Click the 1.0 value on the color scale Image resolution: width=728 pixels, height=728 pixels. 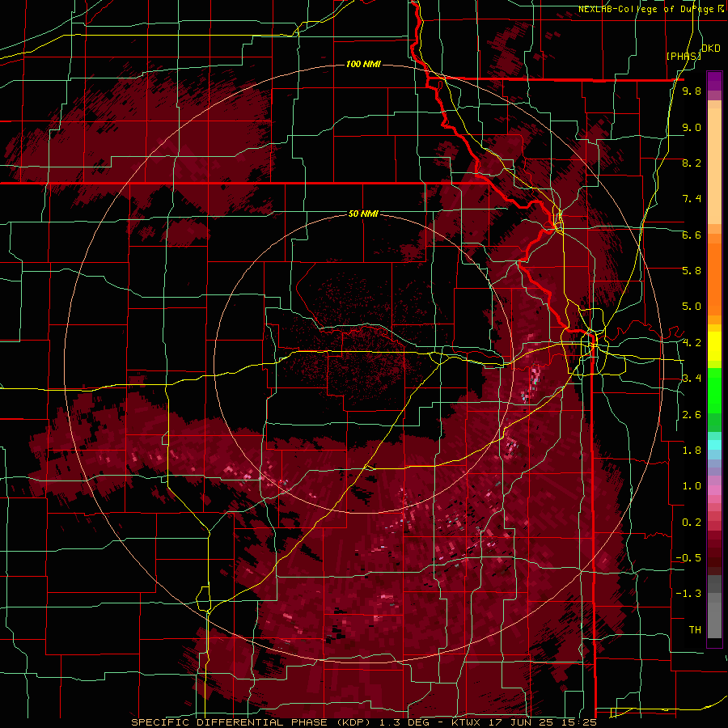692,486
